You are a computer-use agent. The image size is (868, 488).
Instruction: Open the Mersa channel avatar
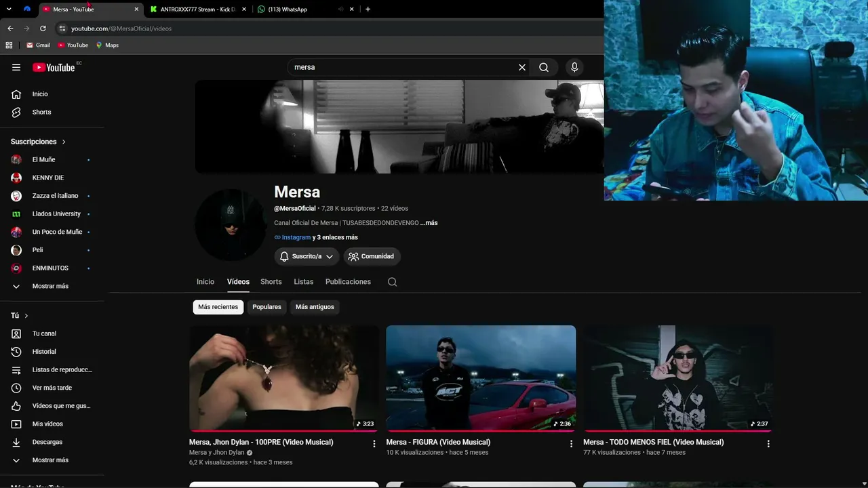[230, 224]
